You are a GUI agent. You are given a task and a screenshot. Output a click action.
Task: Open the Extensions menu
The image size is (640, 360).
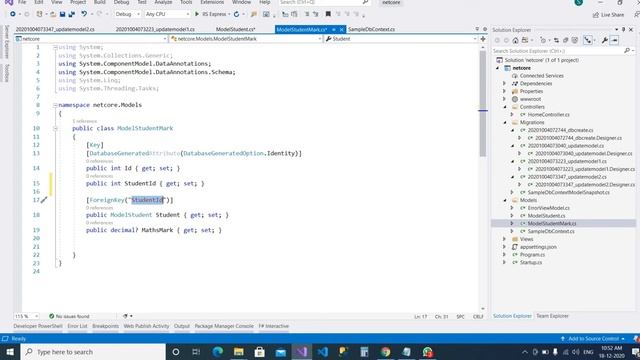click(212, 2)
